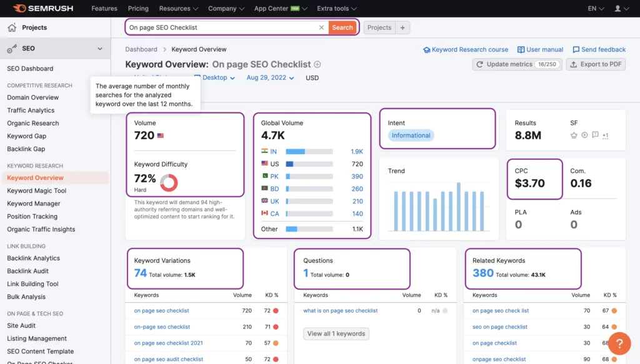Image resolution: width=640 pixels, height=364 pixels.
Task: Open Bulk Analysis
Action: click(26, 297)
